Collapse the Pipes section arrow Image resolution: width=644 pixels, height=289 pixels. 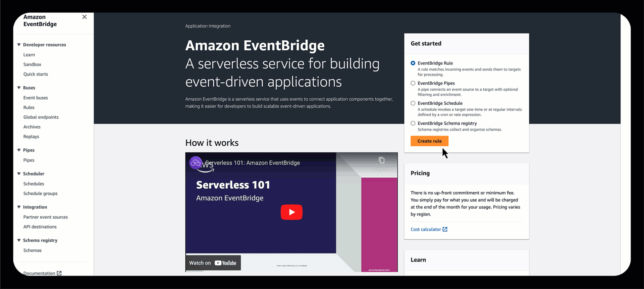pyautogui.click(x=19, y=150)
